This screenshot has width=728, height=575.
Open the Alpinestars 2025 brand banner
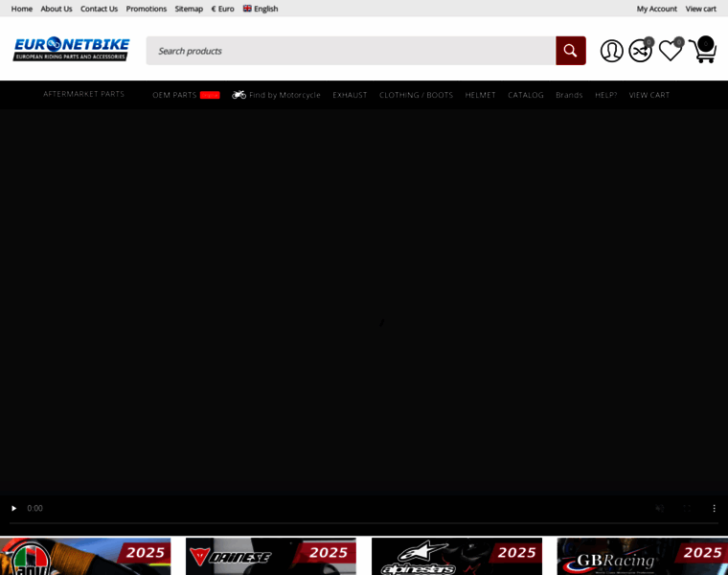coord(457,557)
